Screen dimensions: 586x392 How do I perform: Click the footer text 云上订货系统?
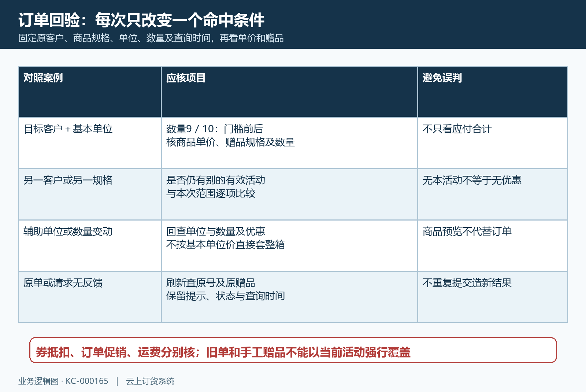[x=150, y=381]
